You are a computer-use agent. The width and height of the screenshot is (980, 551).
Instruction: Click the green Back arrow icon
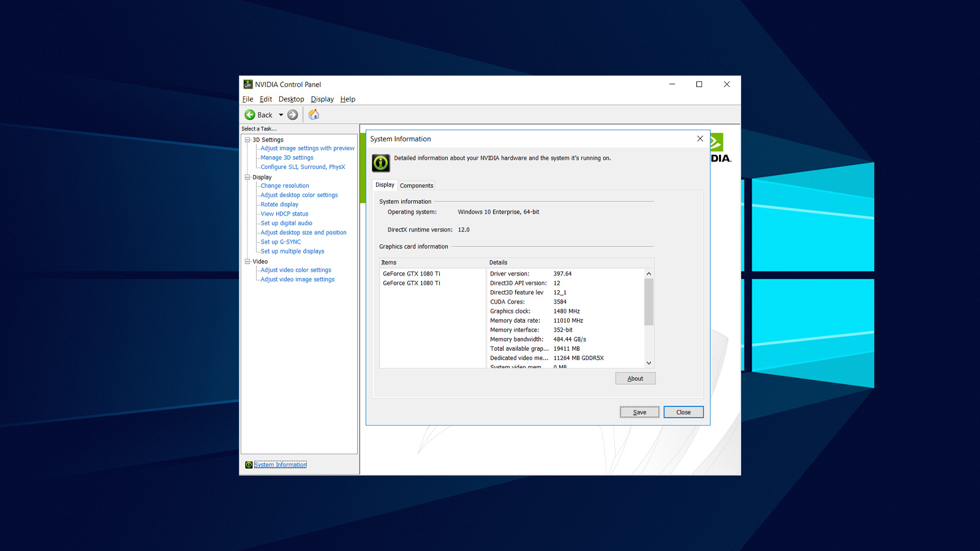coord(250,114)
